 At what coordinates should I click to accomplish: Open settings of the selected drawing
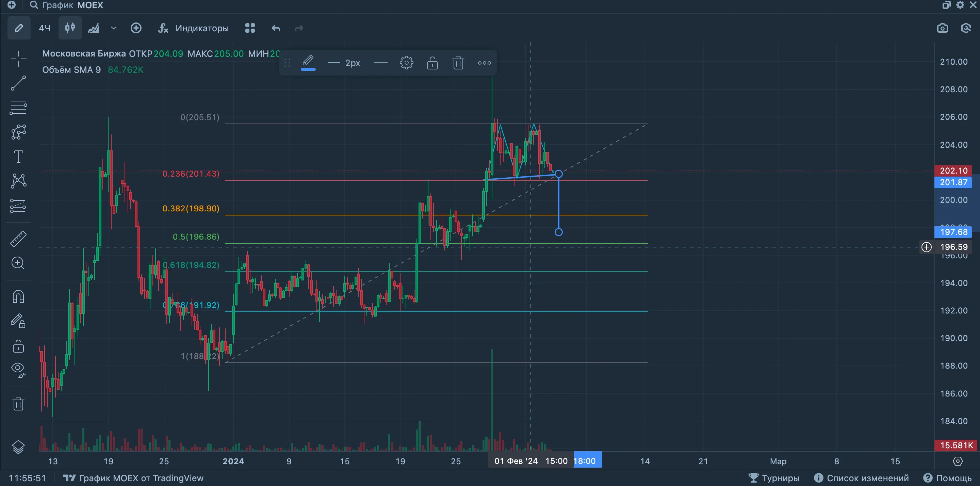(x=406, y=63)
